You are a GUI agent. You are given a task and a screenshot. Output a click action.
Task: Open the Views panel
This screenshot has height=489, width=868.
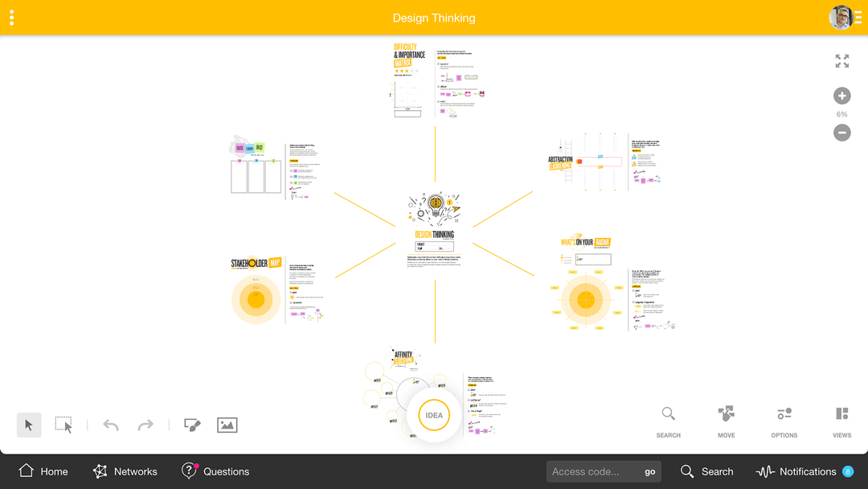841,420
